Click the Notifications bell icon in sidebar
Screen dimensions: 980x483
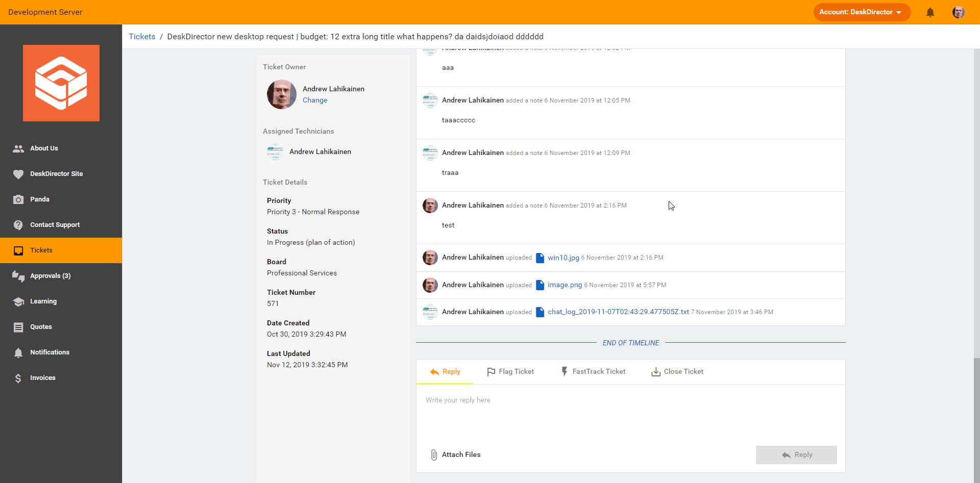[x=18, y=352]
